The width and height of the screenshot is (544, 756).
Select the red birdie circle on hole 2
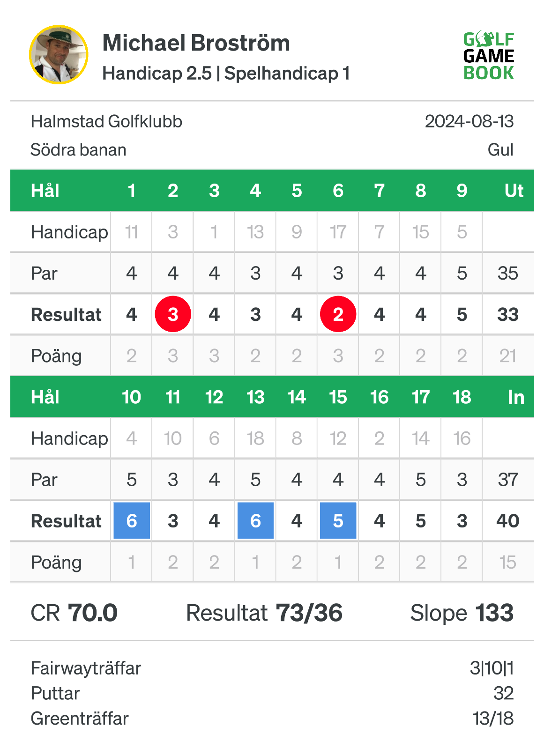click(x=173, y=314)
